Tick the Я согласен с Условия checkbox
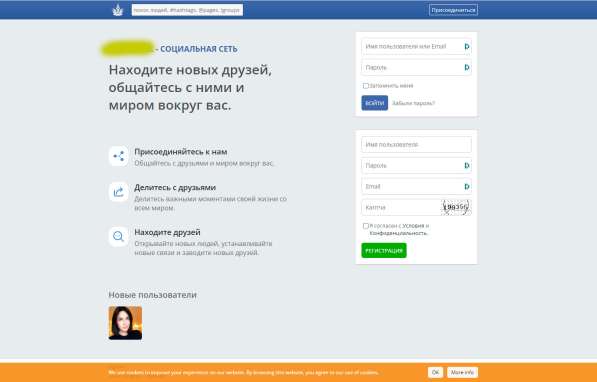This screenshot has width=597, height=382. (366, 226)
